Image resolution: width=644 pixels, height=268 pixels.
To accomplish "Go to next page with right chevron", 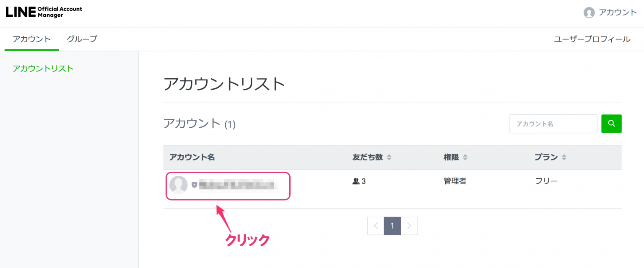I will pos(409,226).
